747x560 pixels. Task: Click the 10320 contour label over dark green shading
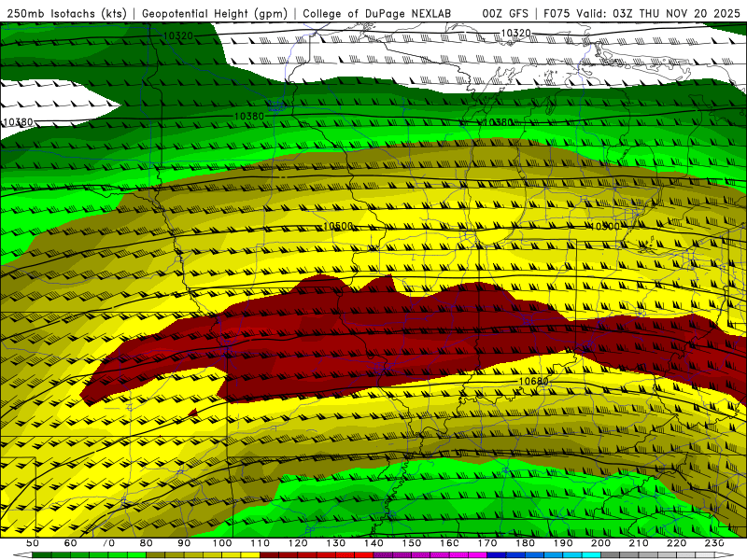coord(177,35)
